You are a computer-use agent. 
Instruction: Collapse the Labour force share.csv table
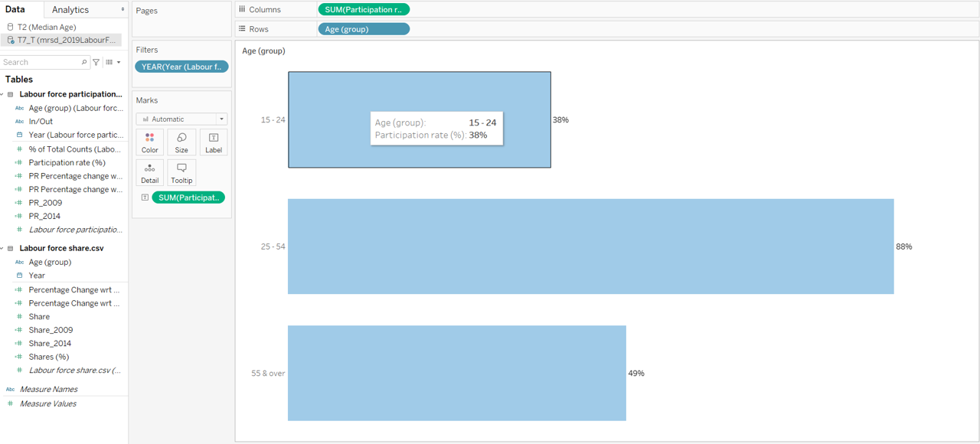[2, 248]
